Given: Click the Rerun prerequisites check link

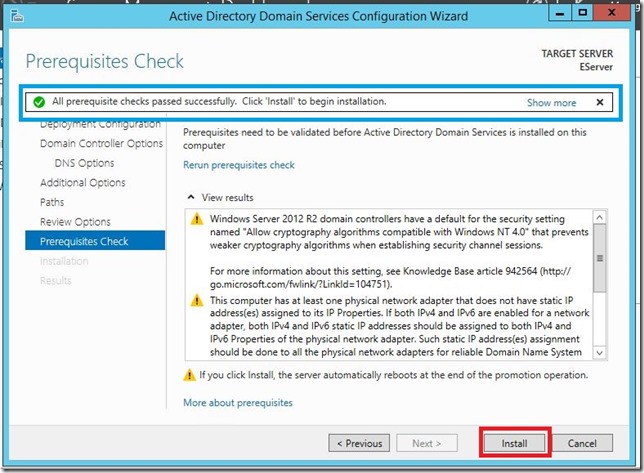Looking at the screenshot, I should tap(239, 165).
